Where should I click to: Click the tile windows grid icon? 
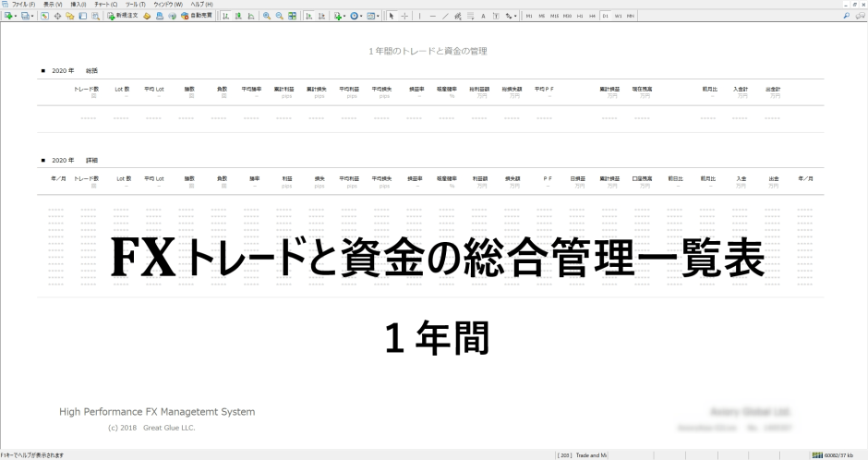(x=293, y=16)
